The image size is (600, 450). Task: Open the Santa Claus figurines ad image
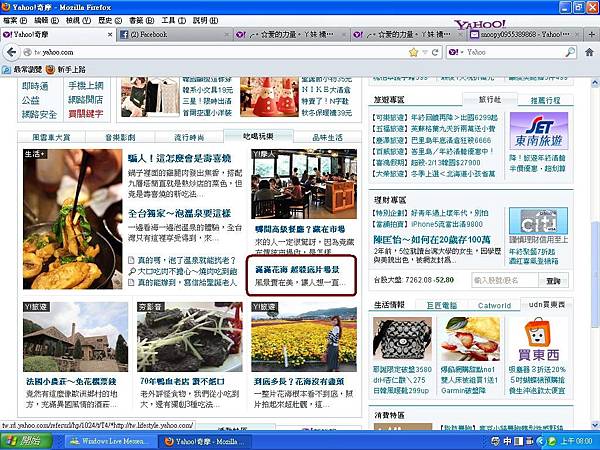coord(269,97)
